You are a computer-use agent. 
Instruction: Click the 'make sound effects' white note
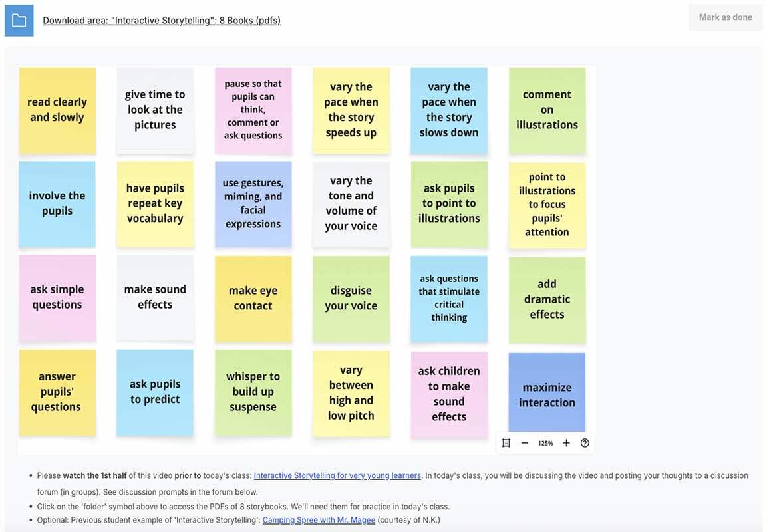point(155,297)
